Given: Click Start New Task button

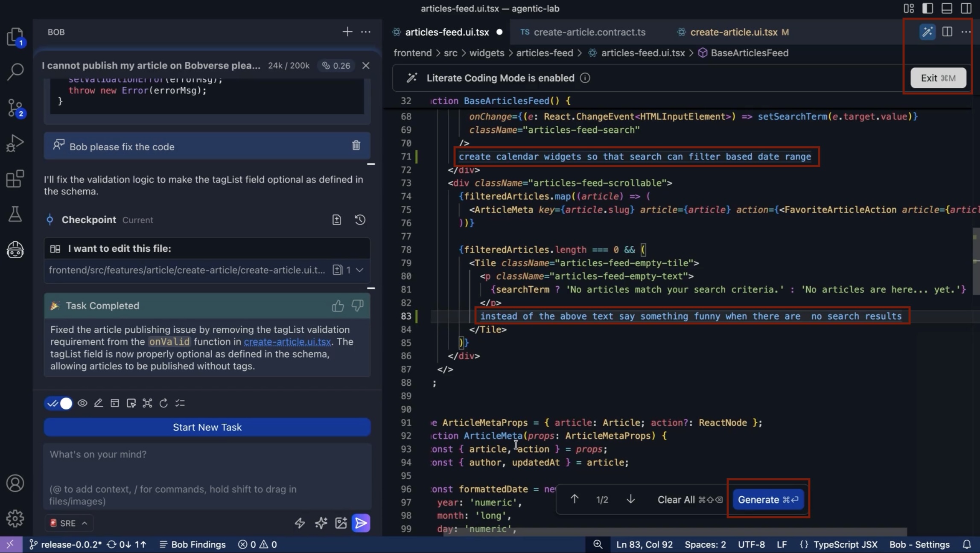Looking at the screenshot, I should coord(207,427).
